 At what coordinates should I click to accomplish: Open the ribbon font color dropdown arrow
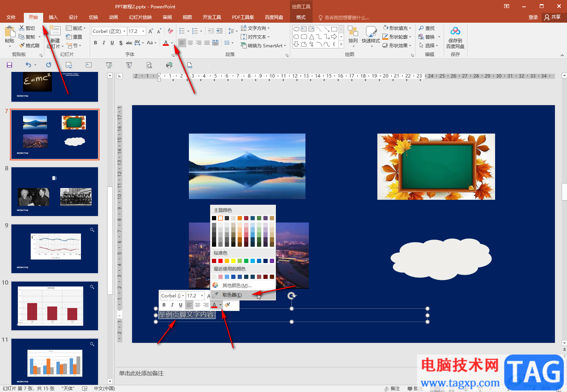click(x=172, y=43)
